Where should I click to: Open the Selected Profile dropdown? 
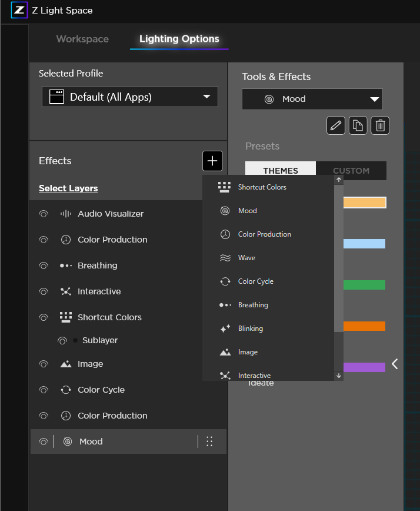click(130, 97)
